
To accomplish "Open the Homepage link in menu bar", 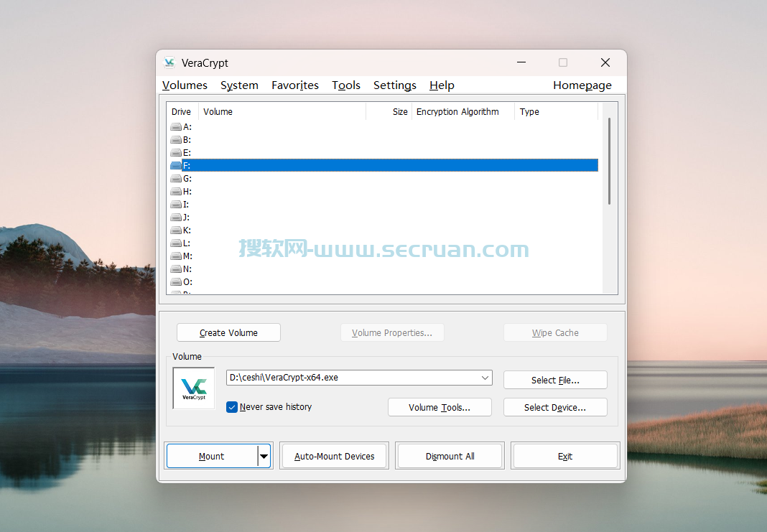I will tap(582, 85).
